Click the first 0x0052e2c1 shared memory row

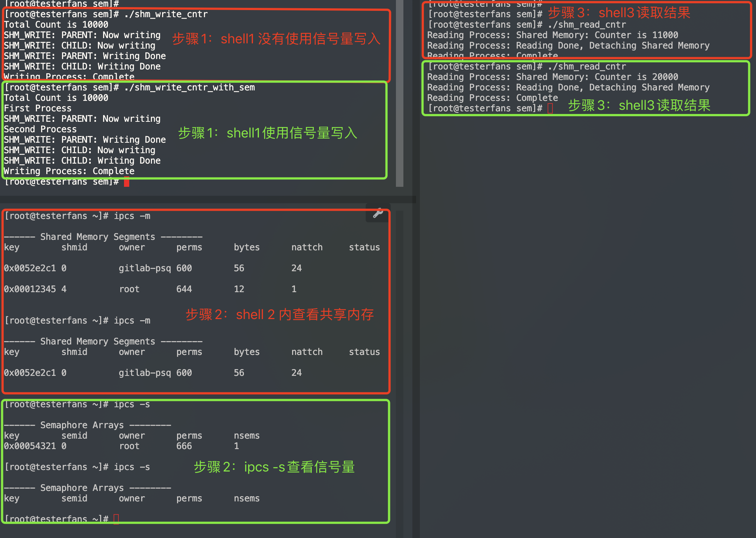pyautogui.click(x=153, y=268)
